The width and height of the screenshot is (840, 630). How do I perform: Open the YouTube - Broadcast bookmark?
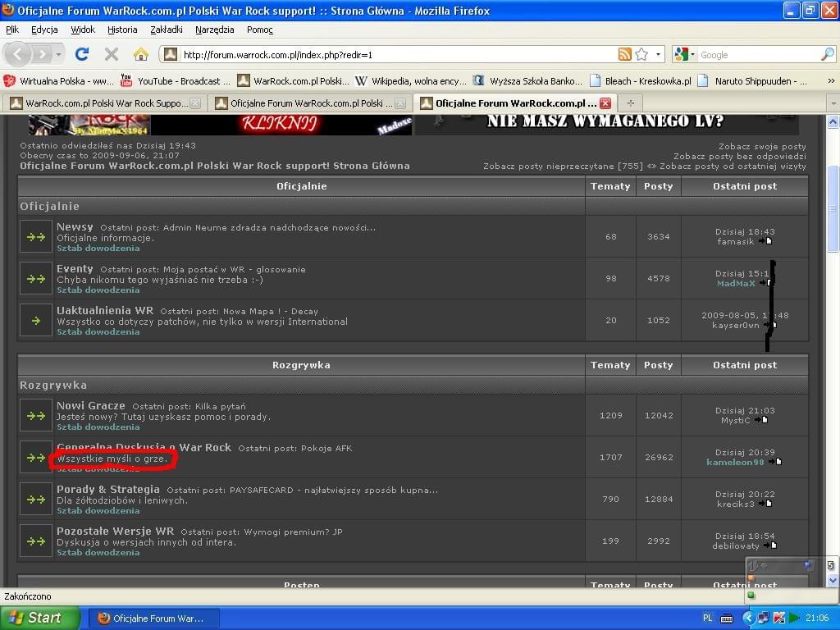coord(176,81)
